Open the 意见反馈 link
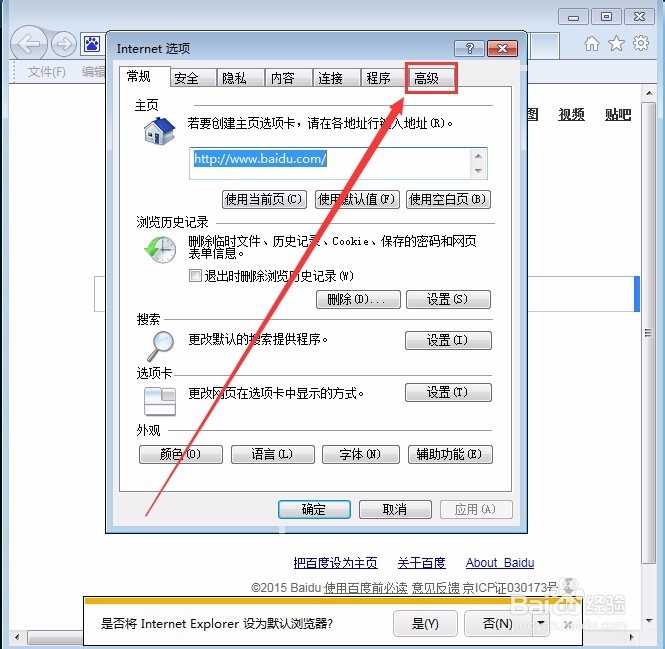Viewport: 665px width, 649px height. (436, 588)
